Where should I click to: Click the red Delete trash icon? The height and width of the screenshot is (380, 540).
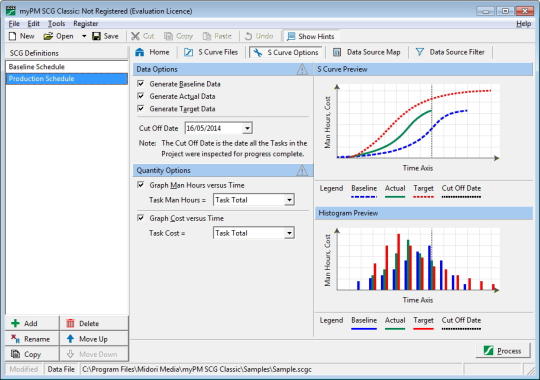(70, 323)
